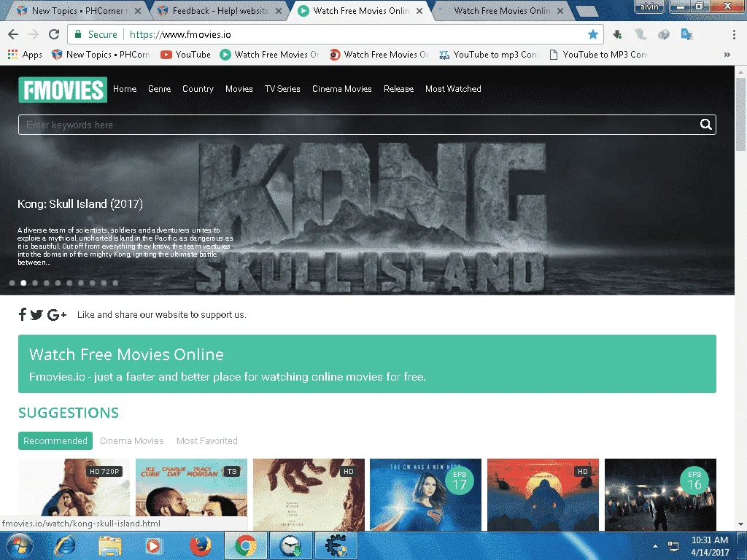This screenshot has height=560, width=747.
Task: Click the address bar URL
Action: click(180, 34)
